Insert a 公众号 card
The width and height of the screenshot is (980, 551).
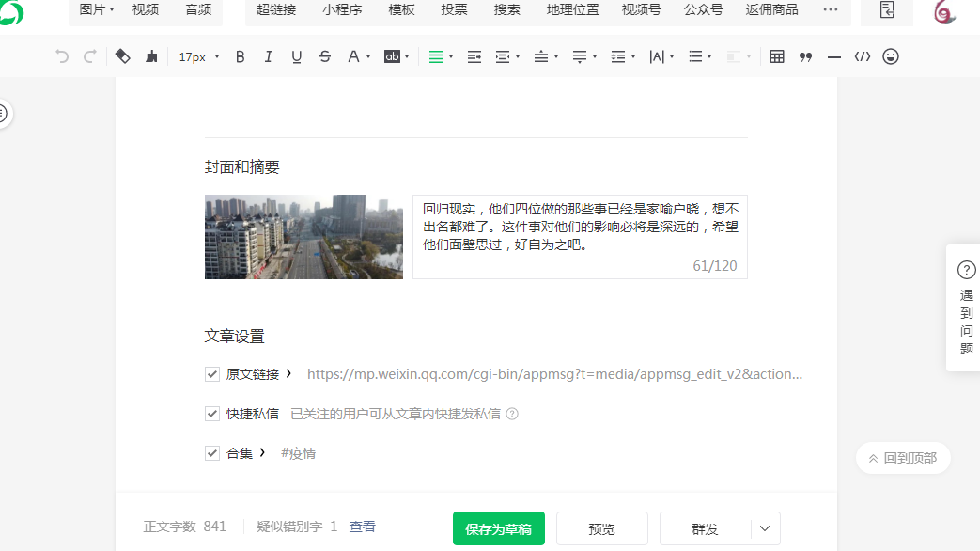pos(703,9)
